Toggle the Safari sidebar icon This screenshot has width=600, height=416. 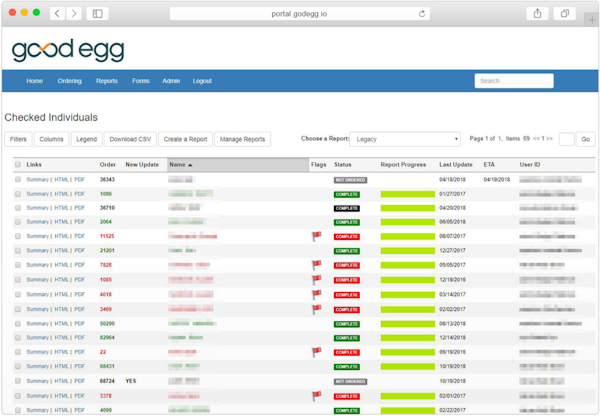(98, 14)
